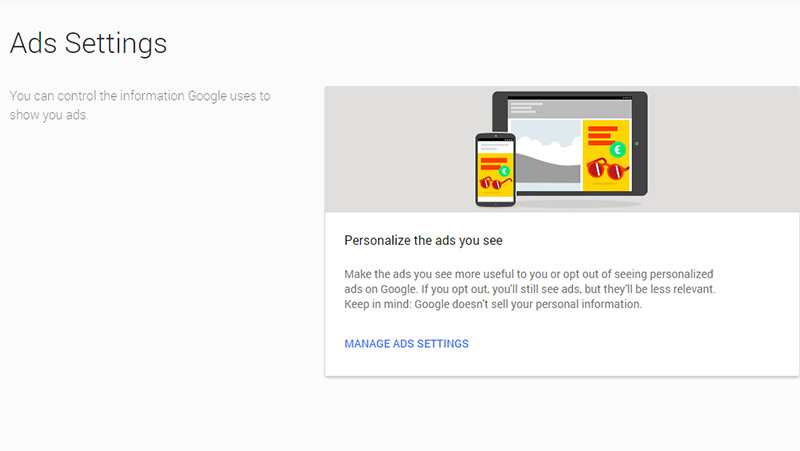Click the orange text bars on the tablet ad
Image resolution: width=800 pixels, height=451 pixels.
pyautogui.click(x=602, y=136)
